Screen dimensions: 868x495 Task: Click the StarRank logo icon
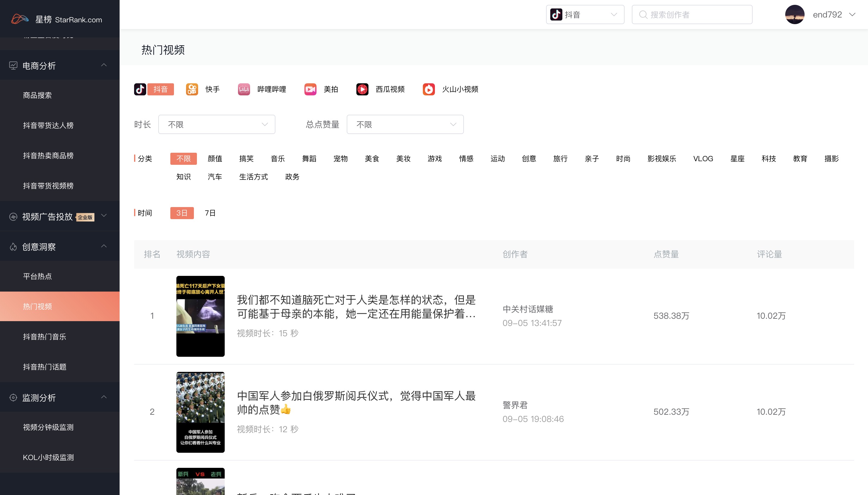pos(20,19)
